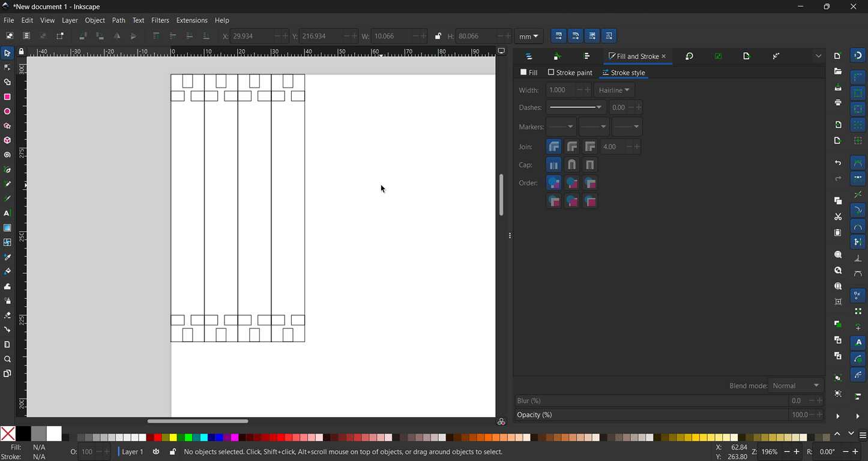Toggle the width/height lock ratio
868x461 pixels.
(438, 36)
